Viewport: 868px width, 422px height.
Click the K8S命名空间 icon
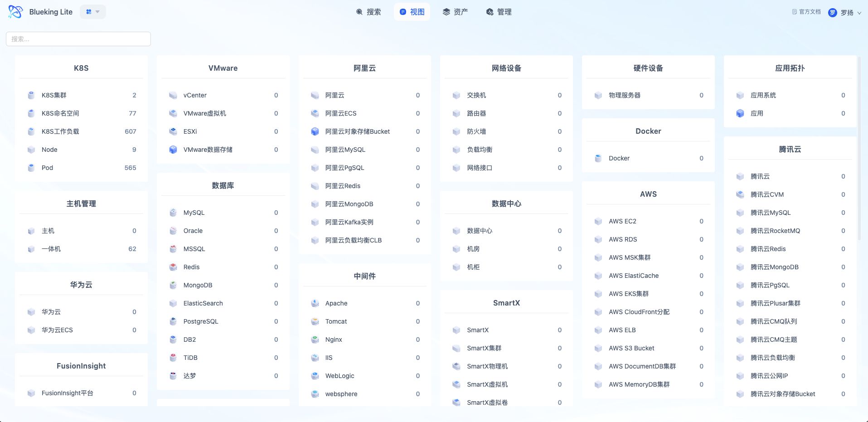tap(31, 113)
